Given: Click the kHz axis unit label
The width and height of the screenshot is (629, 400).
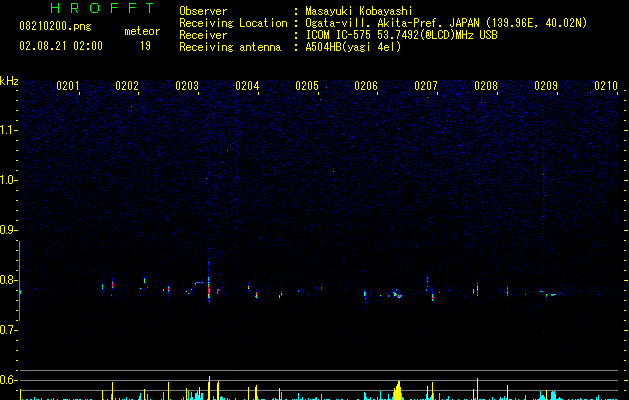Looking at the screenshot, I should [9, 81].
